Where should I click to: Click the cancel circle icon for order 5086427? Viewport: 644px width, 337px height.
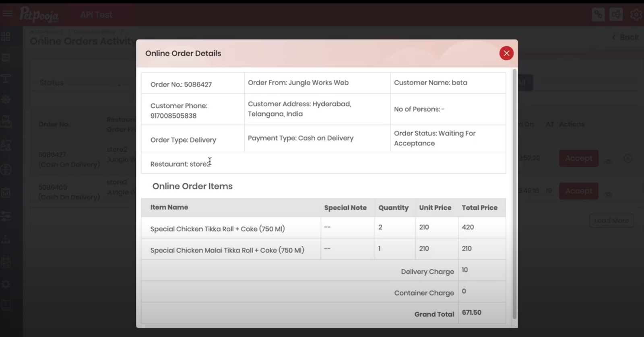point(628,158)
